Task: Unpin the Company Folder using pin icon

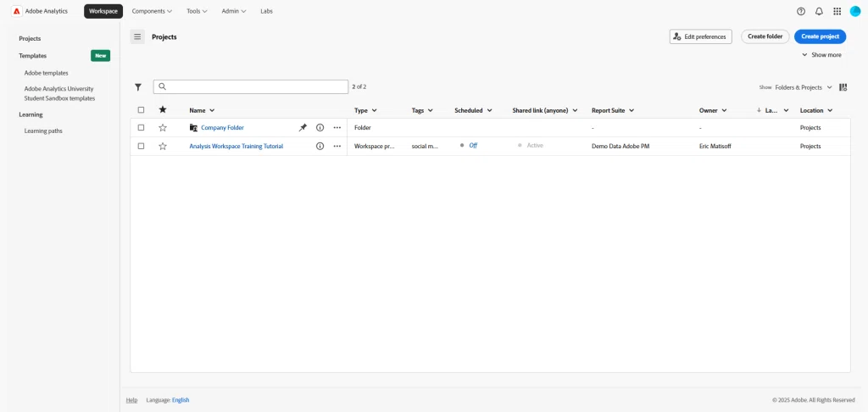Action: pos(303,127)
